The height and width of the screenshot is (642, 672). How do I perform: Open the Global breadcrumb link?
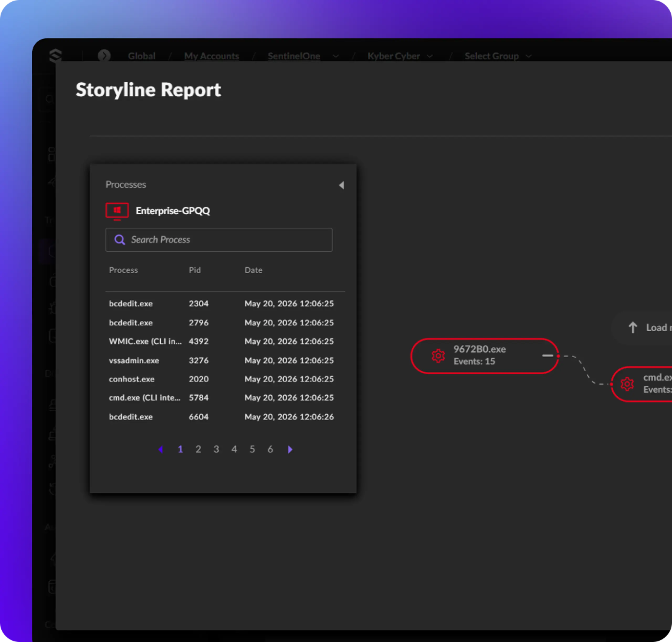142,56
